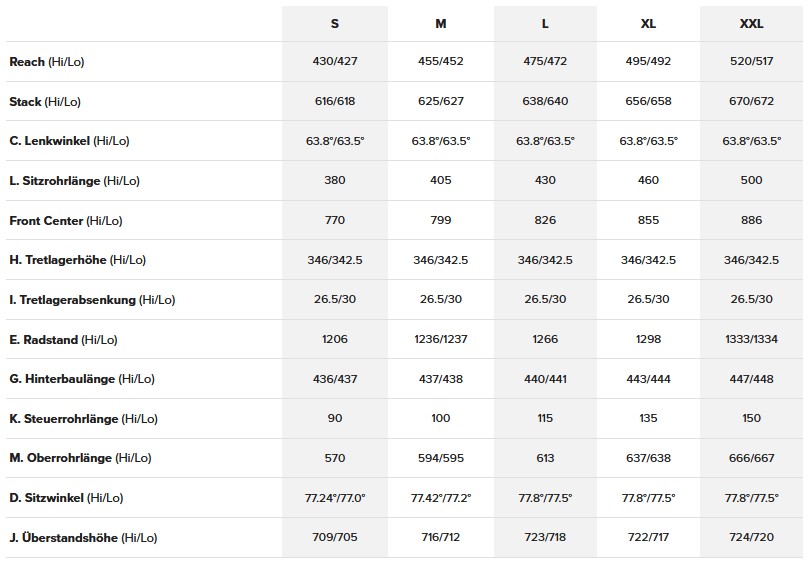Click the J. Überstandshöhe row label
809x564 pixels.
click(83, 538)
